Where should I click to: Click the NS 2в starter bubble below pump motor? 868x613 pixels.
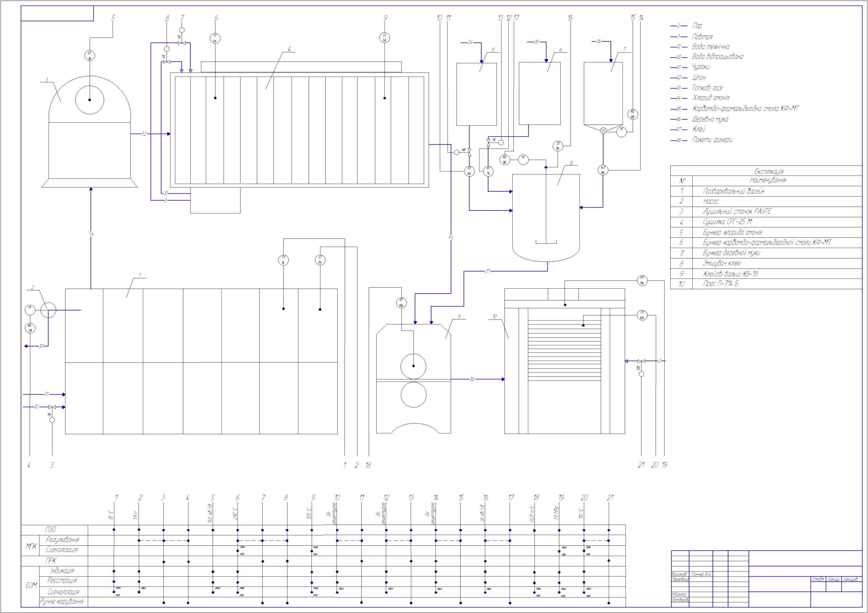point(30,328)
